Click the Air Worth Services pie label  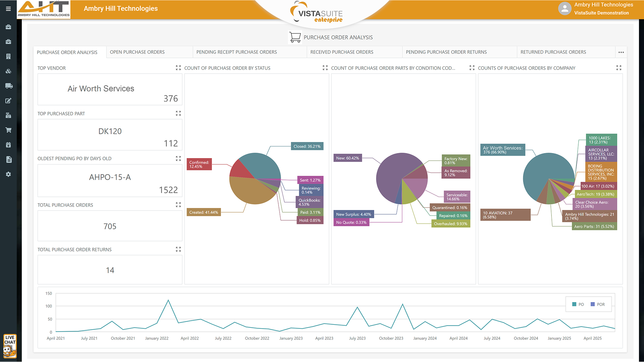(x=502, y=150)
